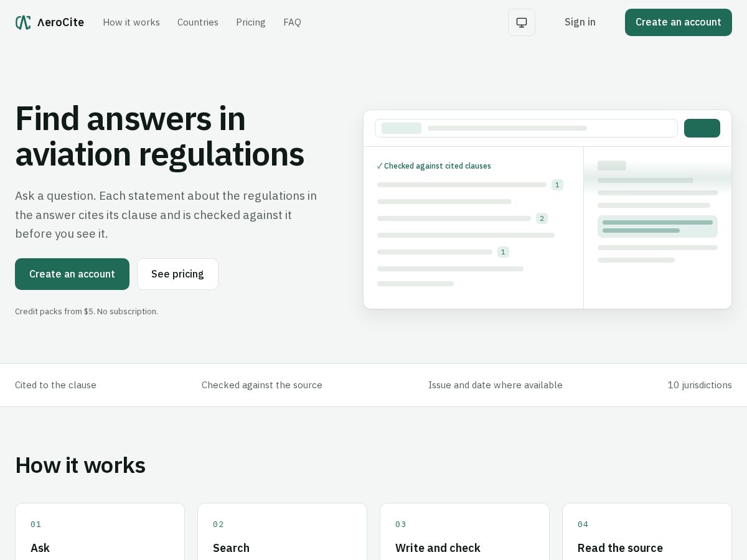Toggle the display theme monitor icon
Screen dimensions: 747x560
pos(522,22)
